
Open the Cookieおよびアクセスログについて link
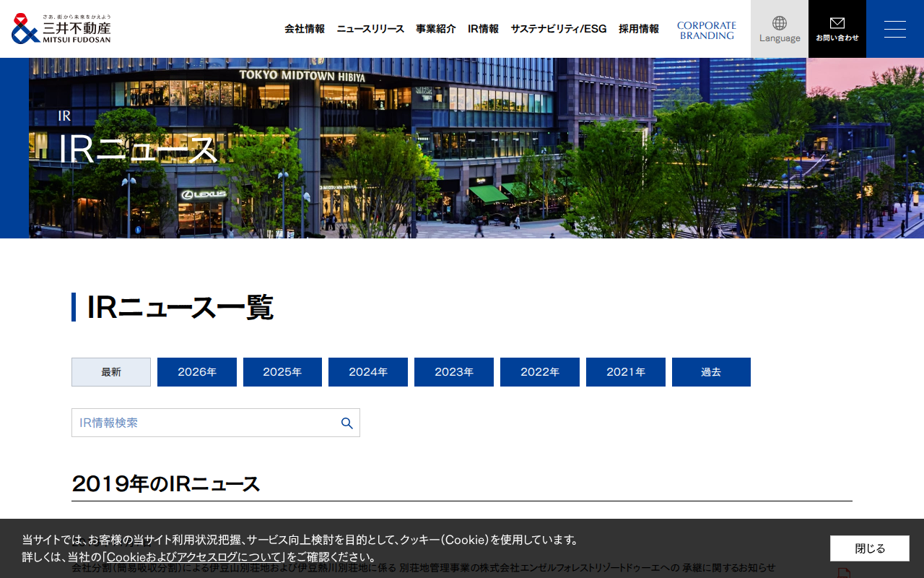click(x=194, y=557)
